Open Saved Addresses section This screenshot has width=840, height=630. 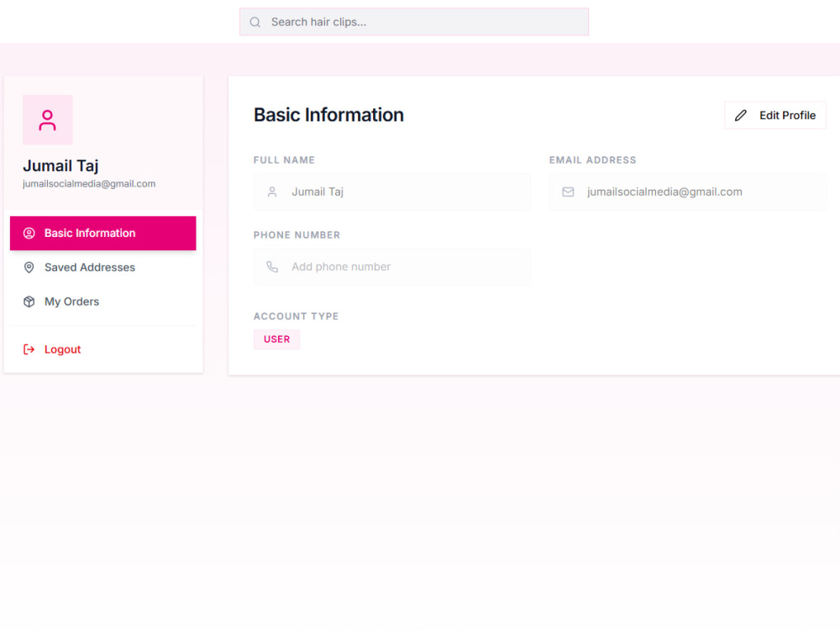coord(102,267)
